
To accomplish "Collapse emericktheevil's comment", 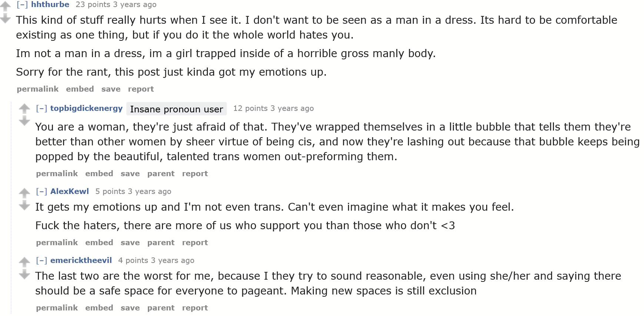I will pyautogui.click(x=42, y=260).
